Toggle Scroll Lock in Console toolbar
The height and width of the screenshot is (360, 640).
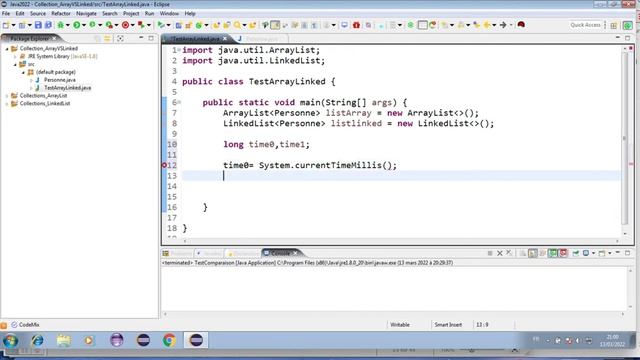pos(533,253)
